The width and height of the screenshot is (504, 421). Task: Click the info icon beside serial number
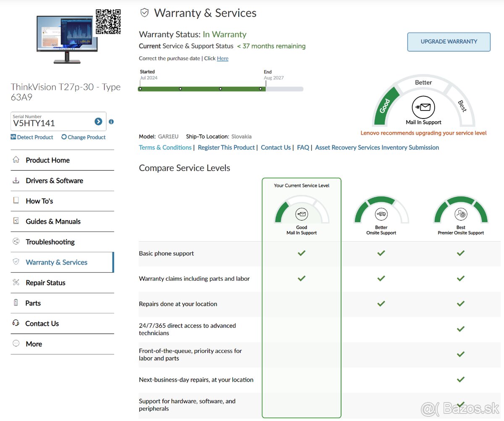[111, 122]
